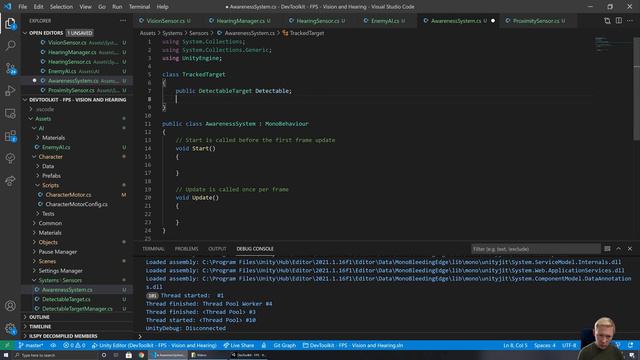The height and width of the screenshot is (360, 640).
Task: Click the Windows taskbar search box
Action: pos(55,355)
